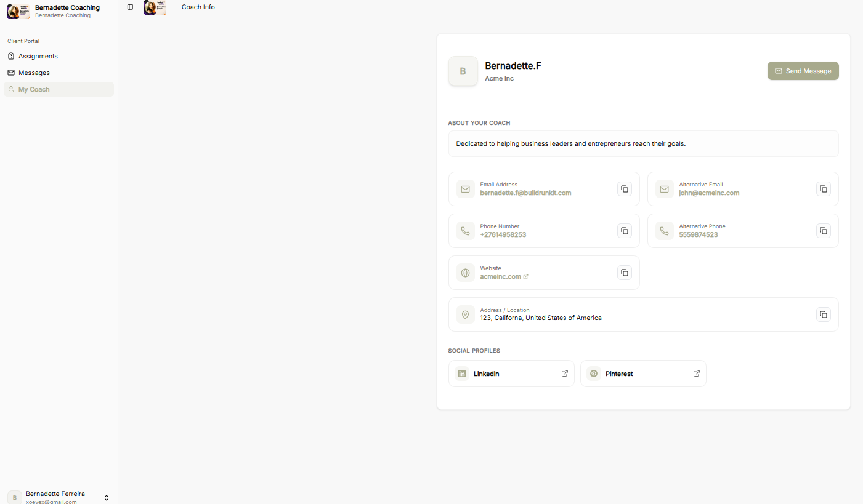Click the Social Profiles heading
Screen dimensions: 863x504
(474, 351)
